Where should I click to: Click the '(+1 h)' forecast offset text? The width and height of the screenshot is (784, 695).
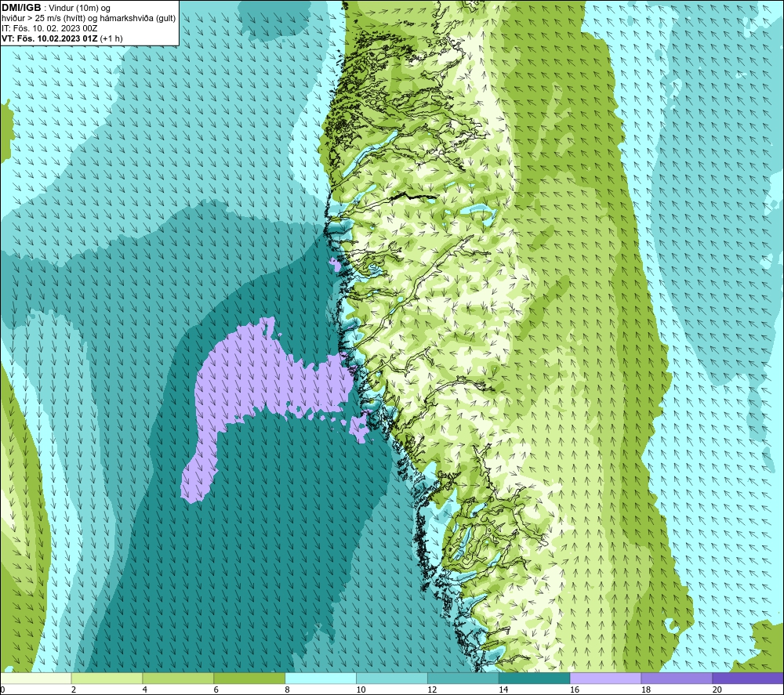111,38
